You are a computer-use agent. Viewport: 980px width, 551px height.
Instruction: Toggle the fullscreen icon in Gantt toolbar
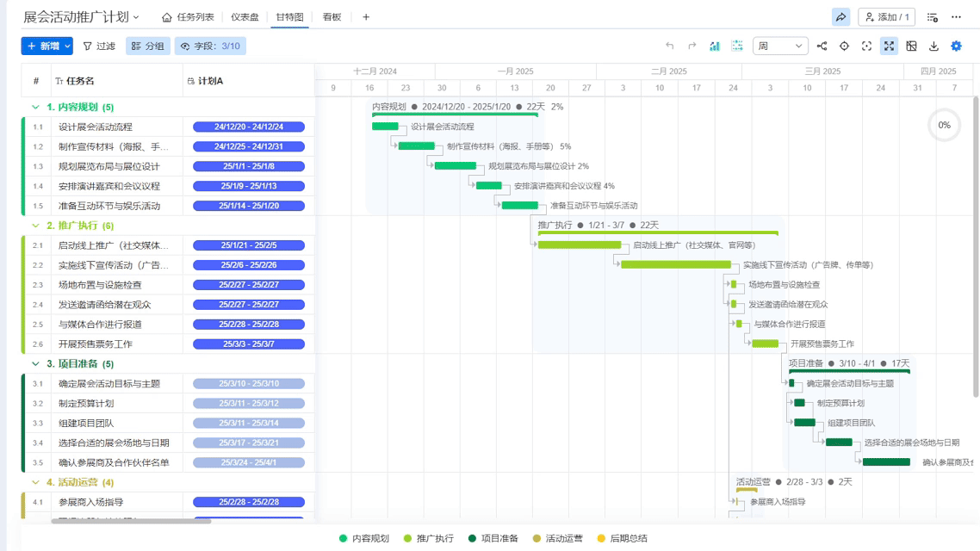pos(889,46)
